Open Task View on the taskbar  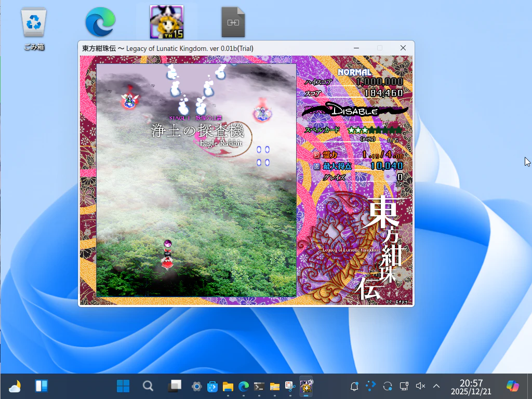point(175,386)
